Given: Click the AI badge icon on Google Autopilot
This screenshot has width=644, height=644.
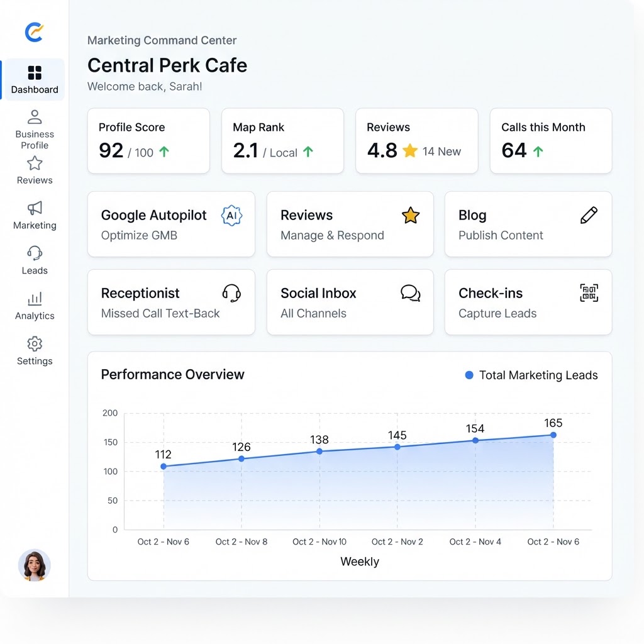Looking at the screenshot, I should [x=231, y=216].
